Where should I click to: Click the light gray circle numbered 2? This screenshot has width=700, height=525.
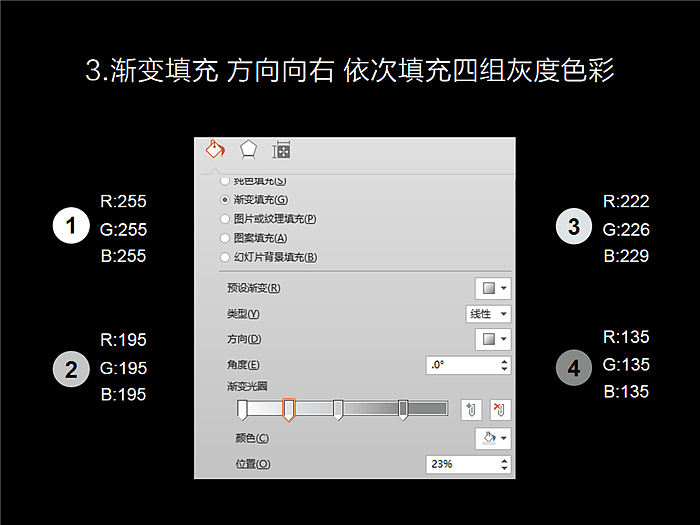tap(71, 369)
